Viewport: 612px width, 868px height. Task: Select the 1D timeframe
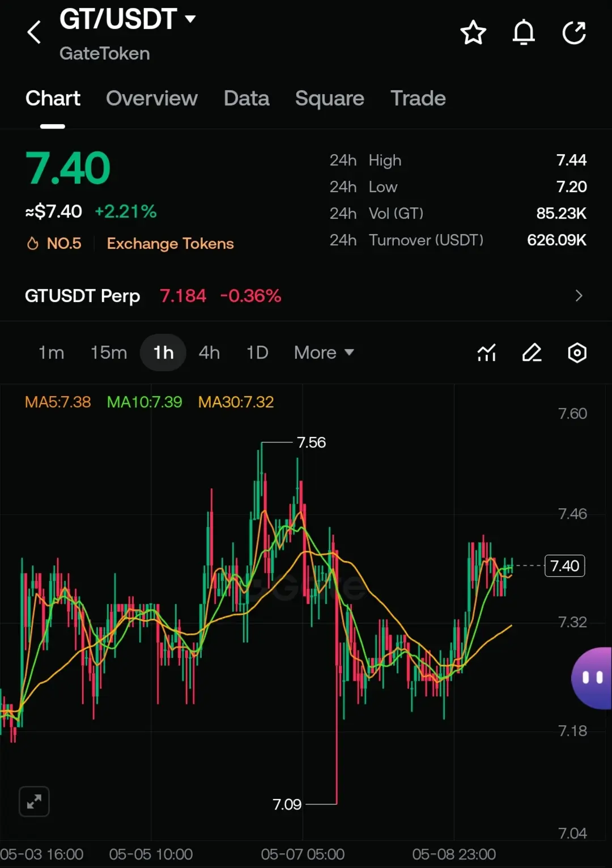click(x=257, y=352)
